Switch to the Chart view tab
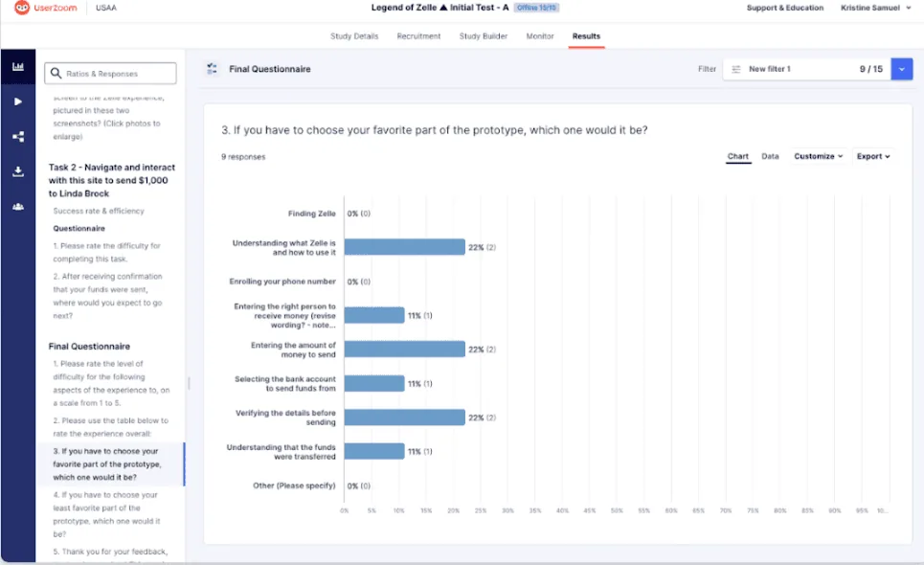This screenshot has height=565, width=924. pos(738,156)
